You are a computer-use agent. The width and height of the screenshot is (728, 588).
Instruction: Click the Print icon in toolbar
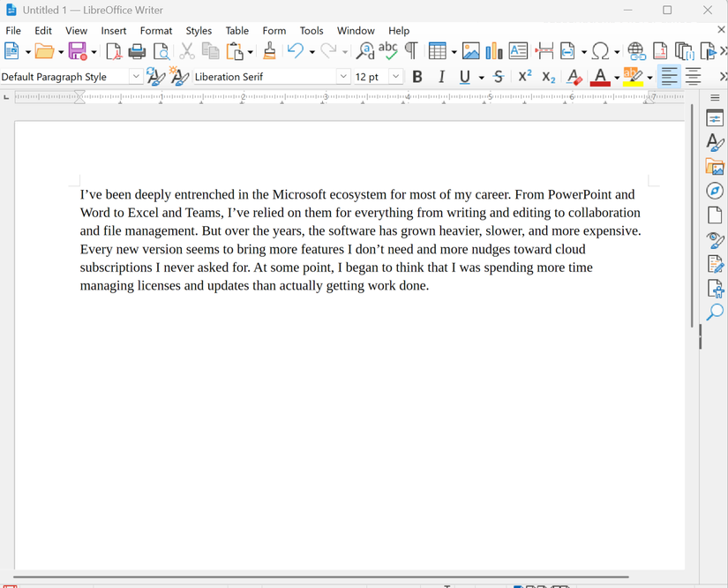pos(137,52)
